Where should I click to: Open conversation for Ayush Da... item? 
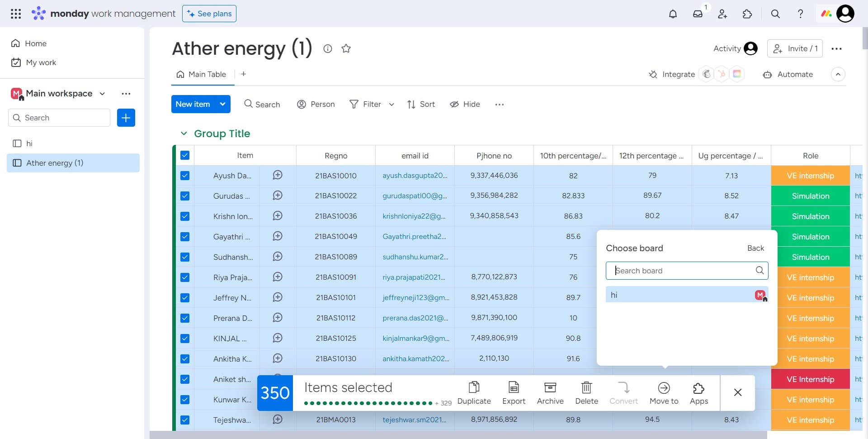pyautogui.click(x=278, y=175)
